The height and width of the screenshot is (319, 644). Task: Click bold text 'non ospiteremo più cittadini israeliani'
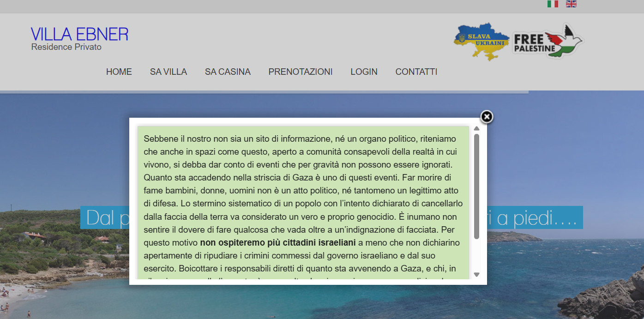pos(277,242)
